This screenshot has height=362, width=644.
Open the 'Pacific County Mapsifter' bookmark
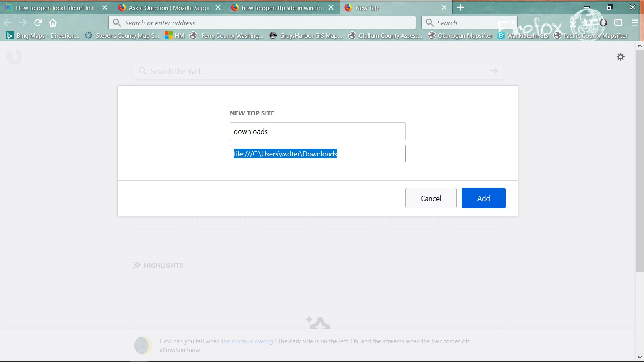590,36
